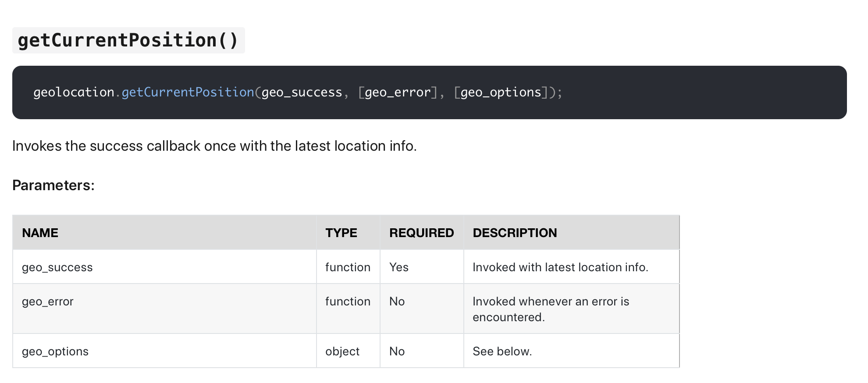Click [geo_options] argument in the code snippet

(x=501, y=92)
